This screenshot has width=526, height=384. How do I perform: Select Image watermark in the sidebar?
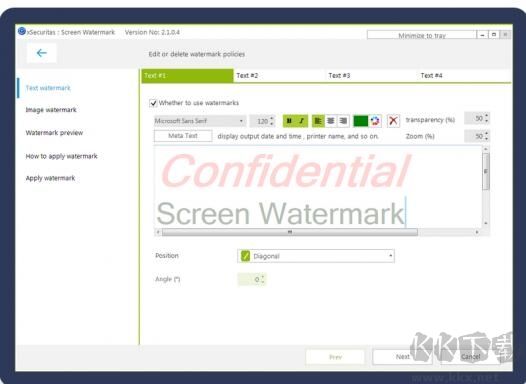[51, 110]
